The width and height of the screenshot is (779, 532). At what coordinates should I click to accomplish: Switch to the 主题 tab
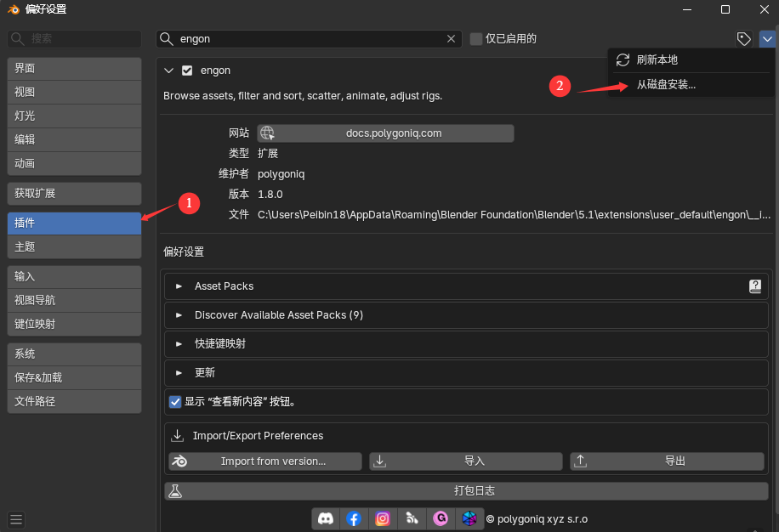point(75,247)
